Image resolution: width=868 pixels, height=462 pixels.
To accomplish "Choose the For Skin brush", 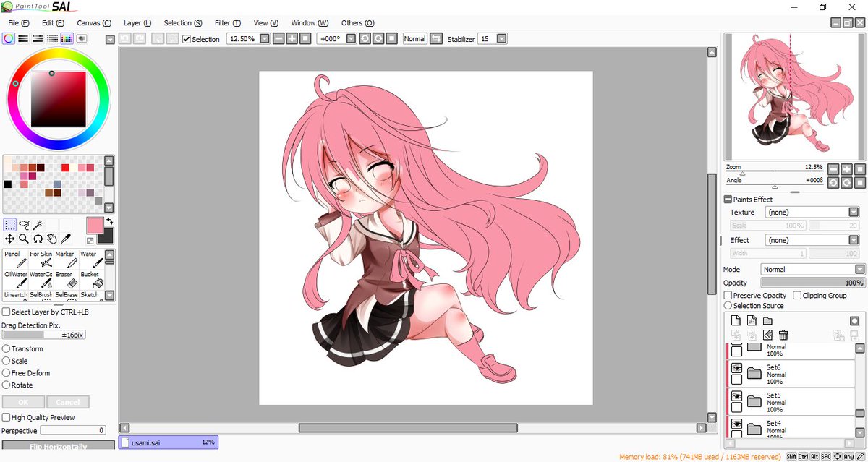I will coord(41,260).
